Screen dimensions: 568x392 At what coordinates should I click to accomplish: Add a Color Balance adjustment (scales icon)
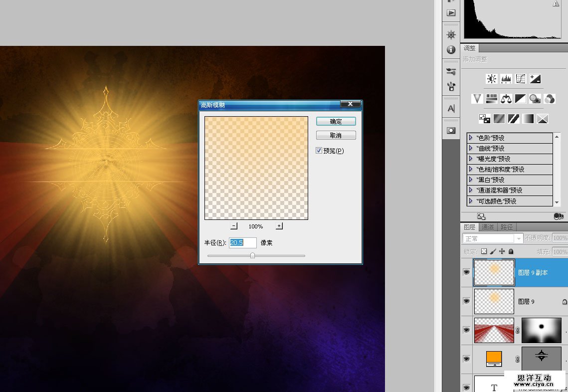point(506,99)
